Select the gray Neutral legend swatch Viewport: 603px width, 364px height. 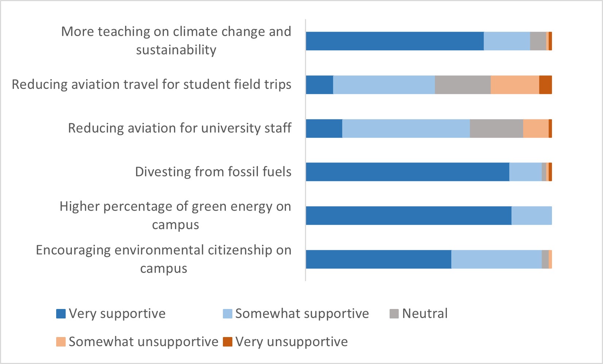tap(394, 314)
